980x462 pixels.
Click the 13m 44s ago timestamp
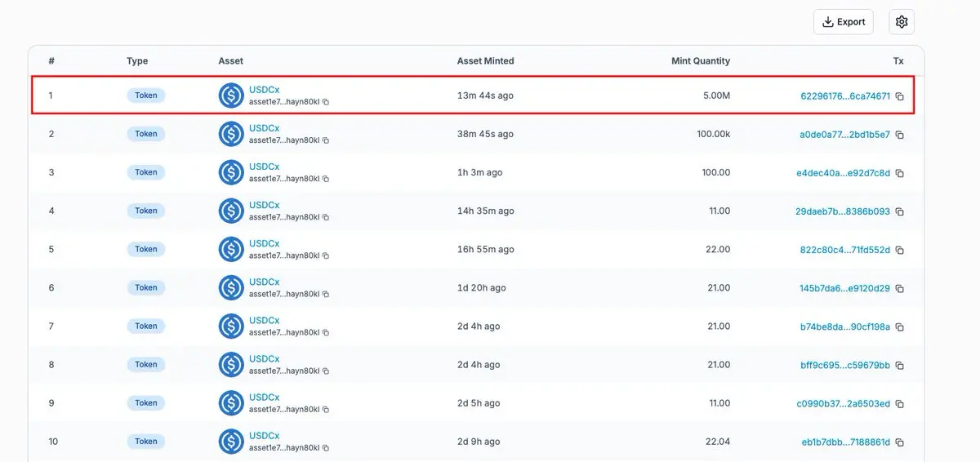click(485, 96)
